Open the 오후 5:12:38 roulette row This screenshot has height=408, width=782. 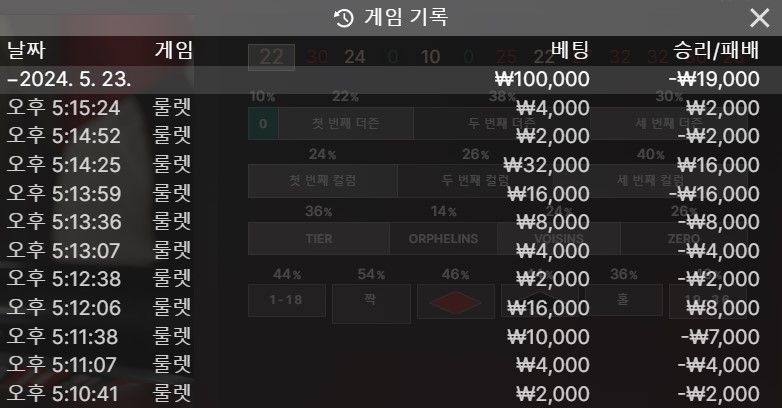pyautogui.click(x=391, y=279)
